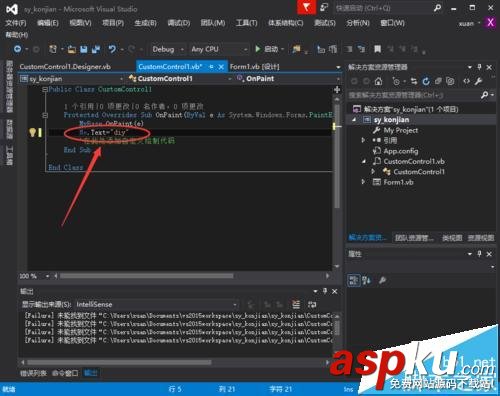Expand the 引用 references node
Image resolution: width=500 pixels, height=396 pixels.
(364, 140)
